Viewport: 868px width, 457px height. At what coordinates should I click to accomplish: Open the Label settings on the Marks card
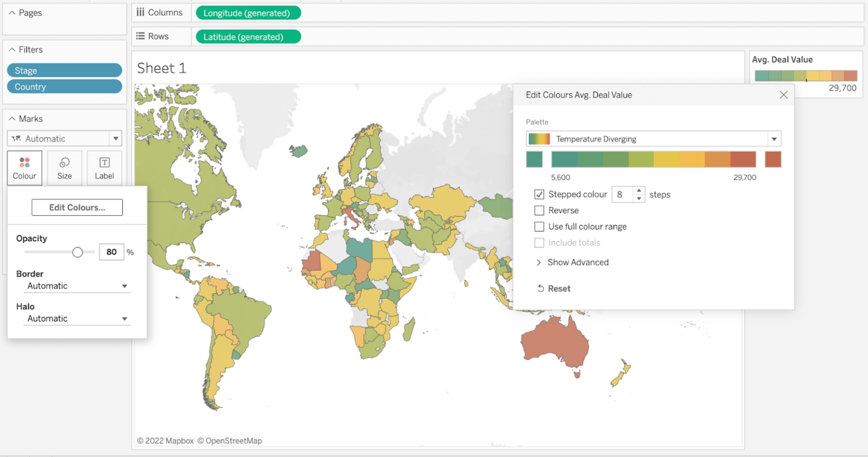coord(105,168)
